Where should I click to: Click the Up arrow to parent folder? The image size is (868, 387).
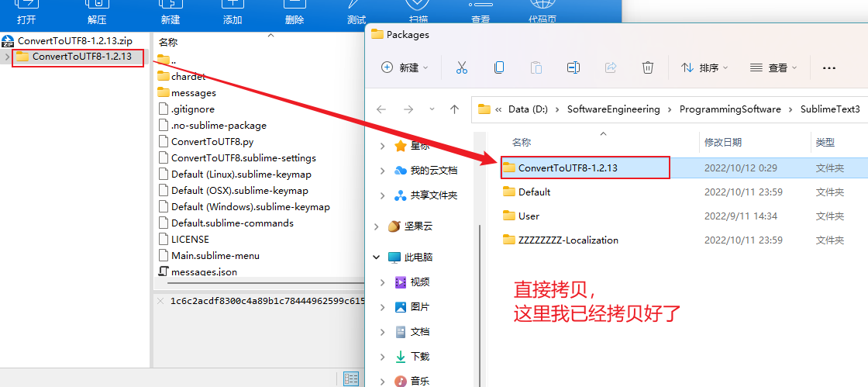(454, 109)
